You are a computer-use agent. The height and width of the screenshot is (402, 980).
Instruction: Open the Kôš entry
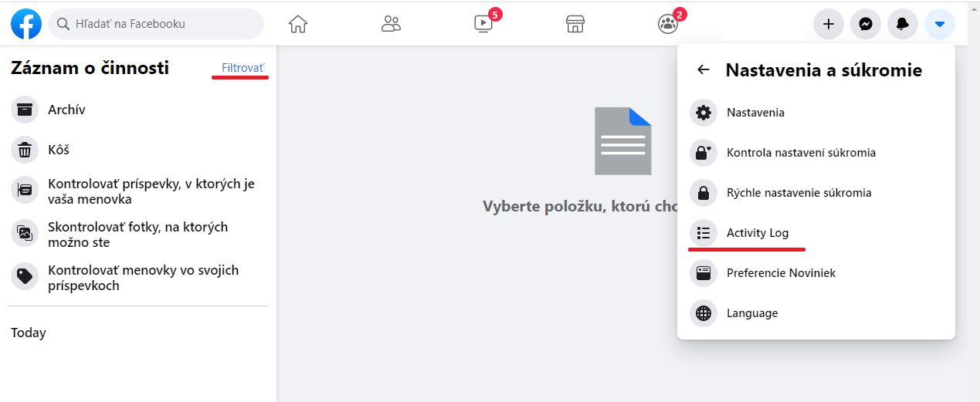point(139,150)
